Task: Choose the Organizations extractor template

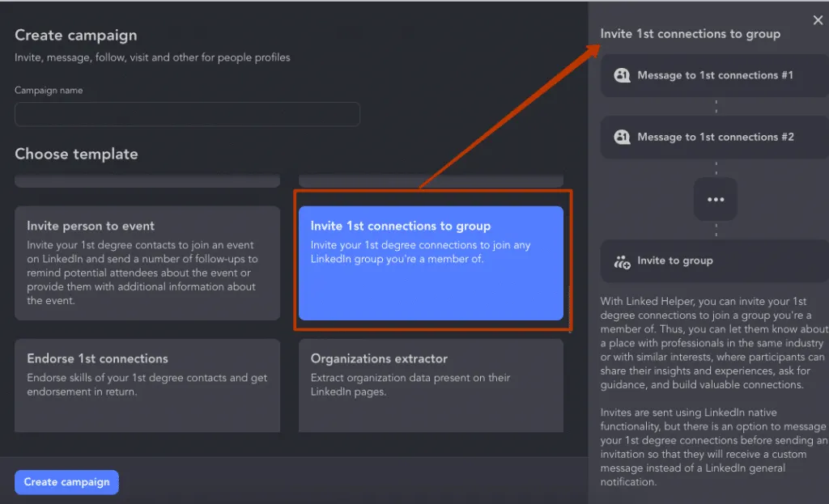Action: coord(431,385)
